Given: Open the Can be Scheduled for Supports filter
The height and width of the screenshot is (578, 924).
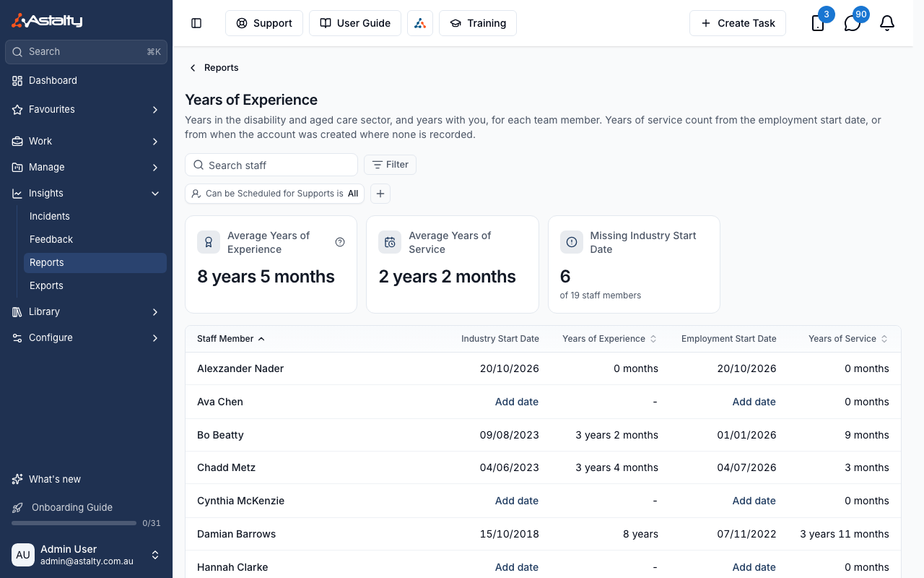Looking at the screenshot, I should 274,194.
